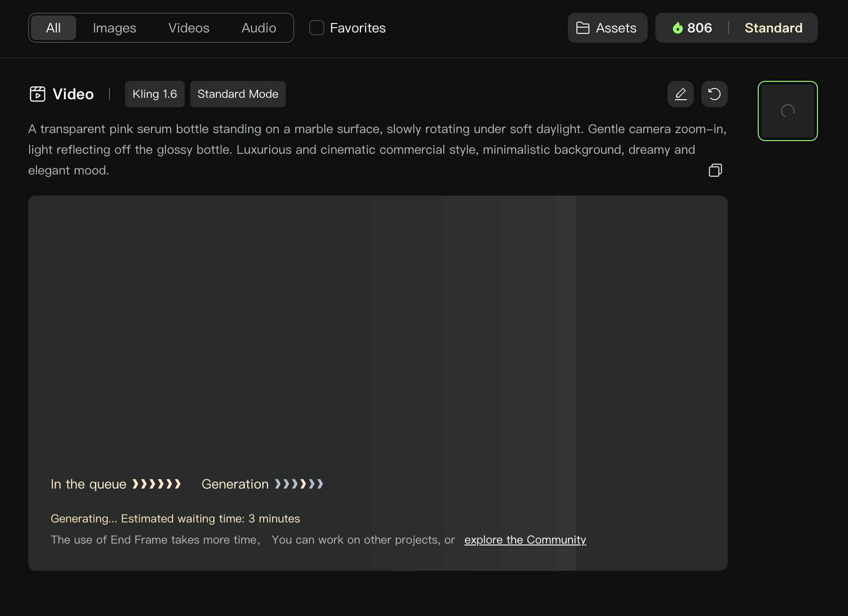
Task: Enable the Favorites checkbox
Action: pos(317,28)
